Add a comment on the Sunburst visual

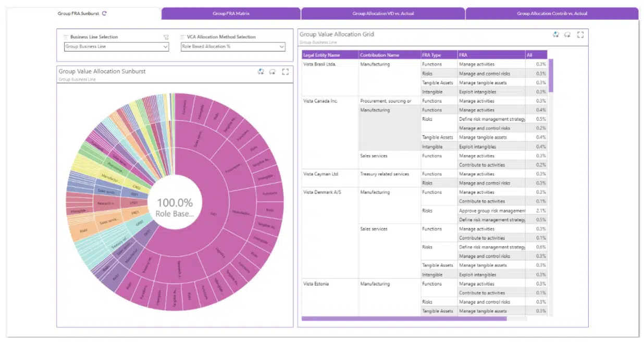273,72
